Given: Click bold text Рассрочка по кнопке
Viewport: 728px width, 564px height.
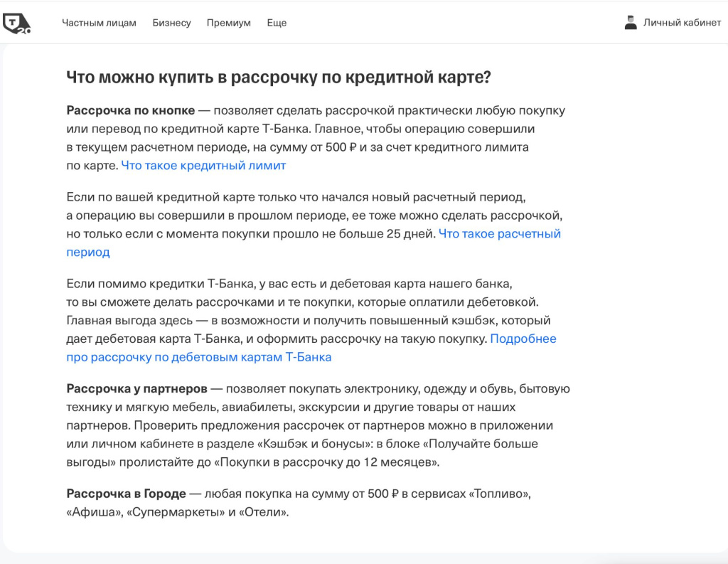Looking at the screenshot, I should click(x=131, y=110).
